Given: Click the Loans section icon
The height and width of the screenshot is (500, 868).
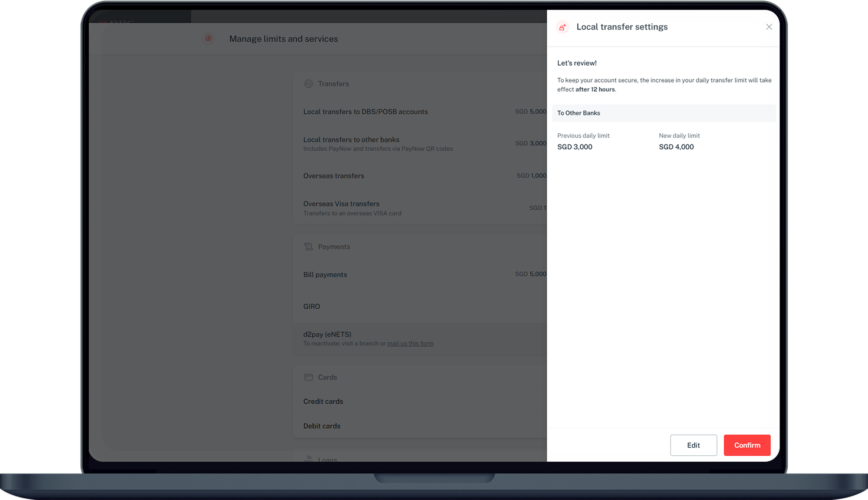Looking at the screenshot, I should [x=309, y=458].
